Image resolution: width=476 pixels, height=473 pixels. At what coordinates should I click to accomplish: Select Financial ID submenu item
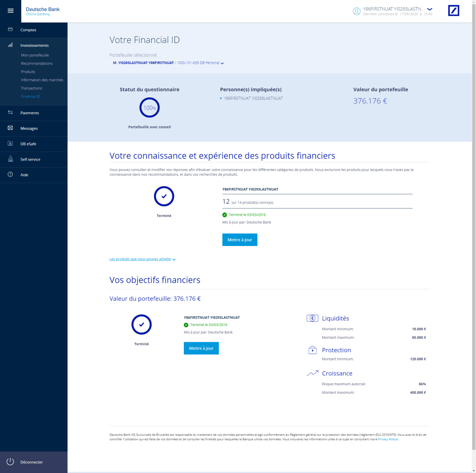31,96
